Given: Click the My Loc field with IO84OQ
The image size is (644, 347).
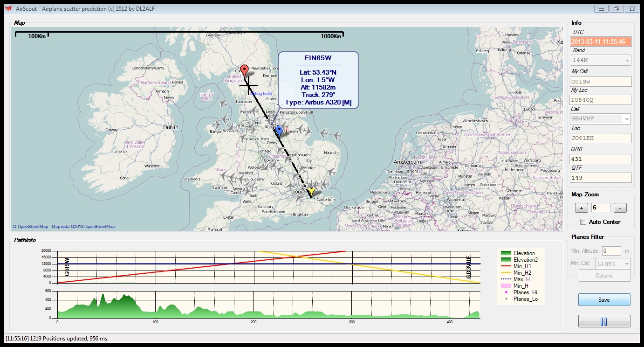Looking at the screenshot, I should coord(601,100).
